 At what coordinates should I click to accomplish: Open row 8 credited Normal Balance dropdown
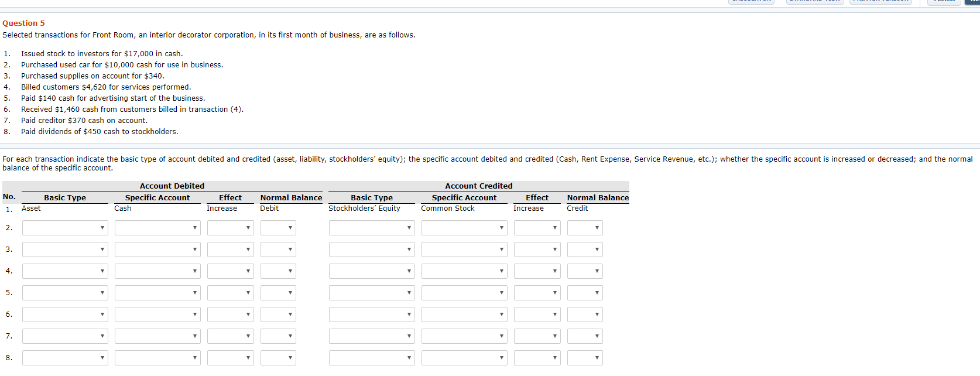[585, 358]
